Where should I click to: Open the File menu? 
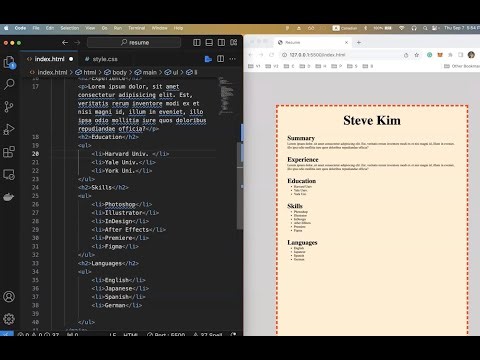(x=36, y=28)
